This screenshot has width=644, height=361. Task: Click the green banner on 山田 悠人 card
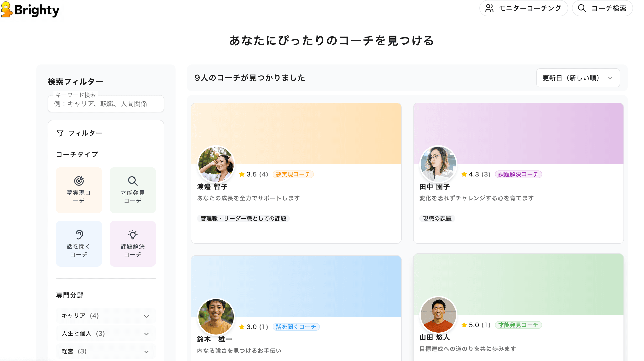click(518, 284)
